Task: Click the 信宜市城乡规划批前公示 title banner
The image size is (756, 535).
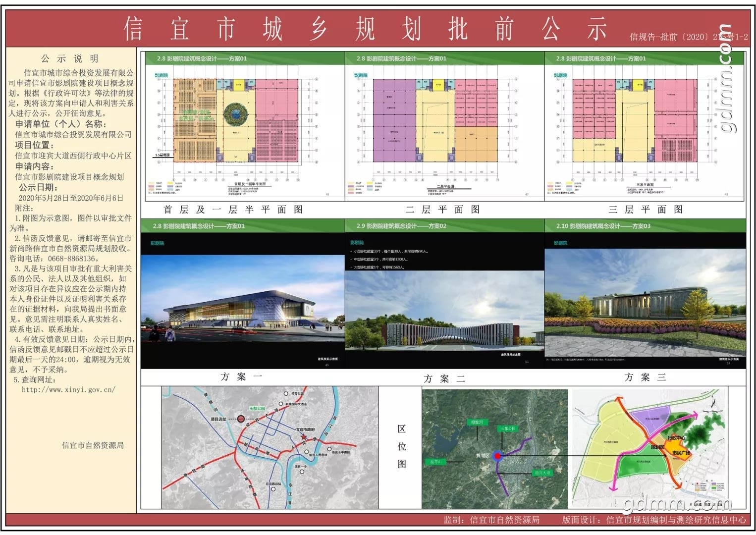Action: coord(365,29)
